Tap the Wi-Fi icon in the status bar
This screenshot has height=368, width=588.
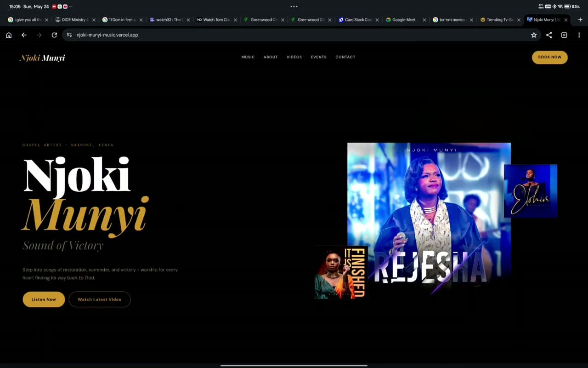click(560, 6)
